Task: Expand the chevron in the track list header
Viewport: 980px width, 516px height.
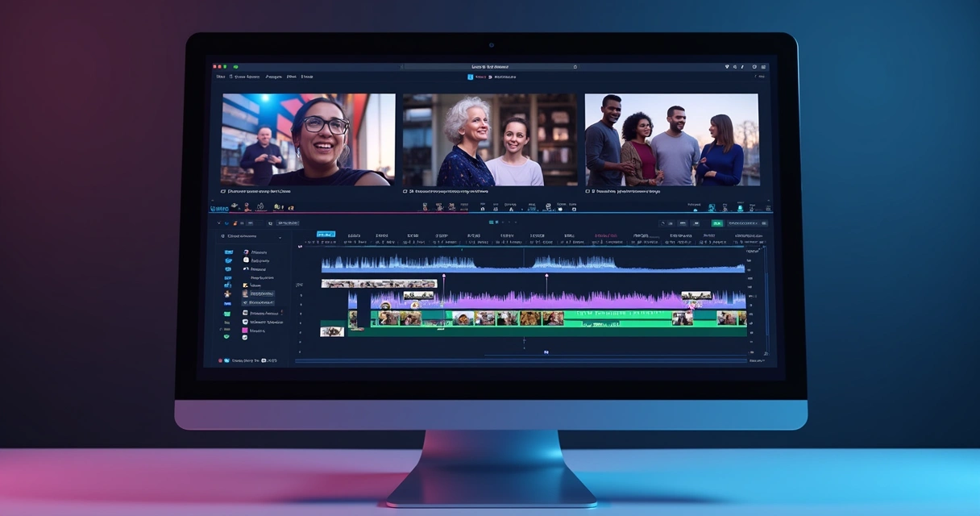Action: point(280,237)
